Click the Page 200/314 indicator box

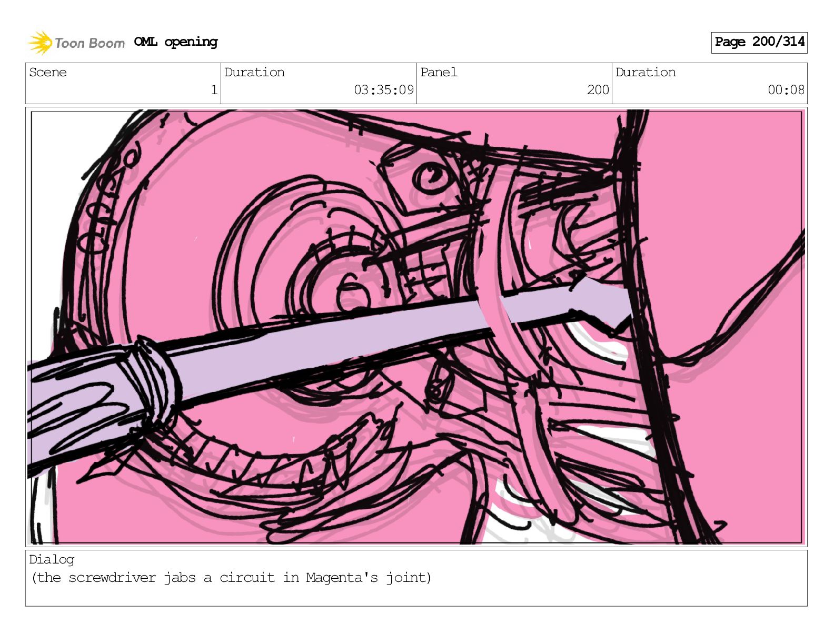(x=759, y=42)
